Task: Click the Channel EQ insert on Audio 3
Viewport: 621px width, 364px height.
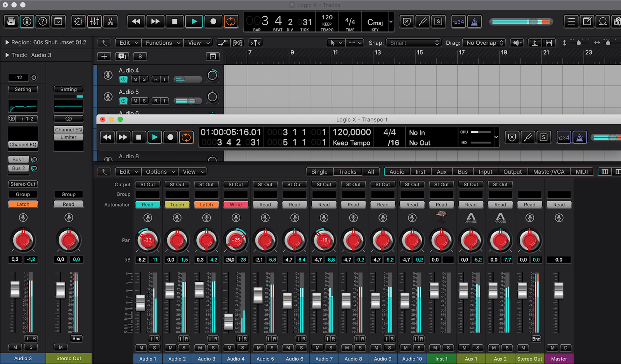Action: (23, 145)
